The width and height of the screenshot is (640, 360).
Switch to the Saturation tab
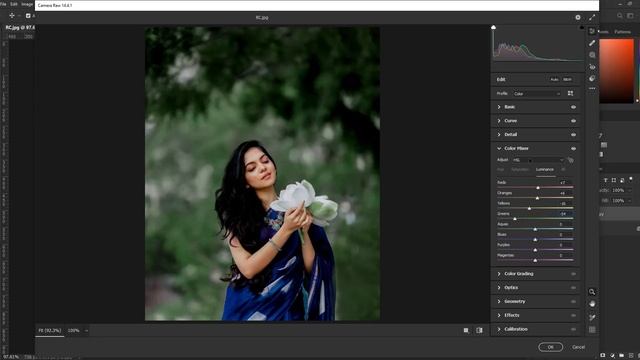tap(520, 169)
